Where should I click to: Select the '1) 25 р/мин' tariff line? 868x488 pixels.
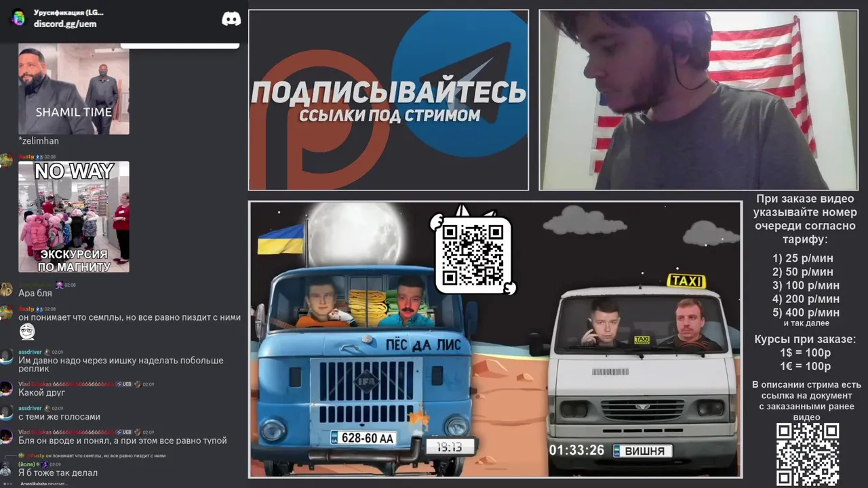pyautogui.click(x=803, y=258)
